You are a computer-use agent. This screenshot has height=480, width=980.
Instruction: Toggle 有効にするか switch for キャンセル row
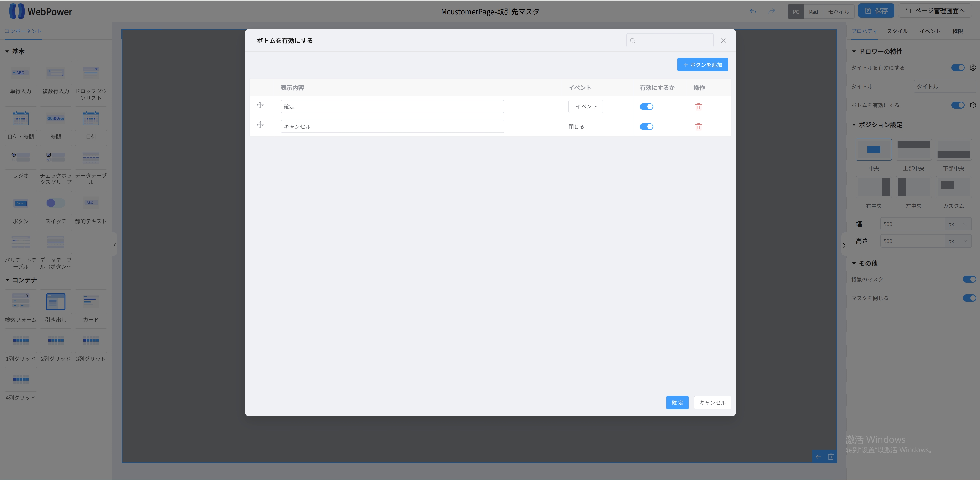click(646, 127)
